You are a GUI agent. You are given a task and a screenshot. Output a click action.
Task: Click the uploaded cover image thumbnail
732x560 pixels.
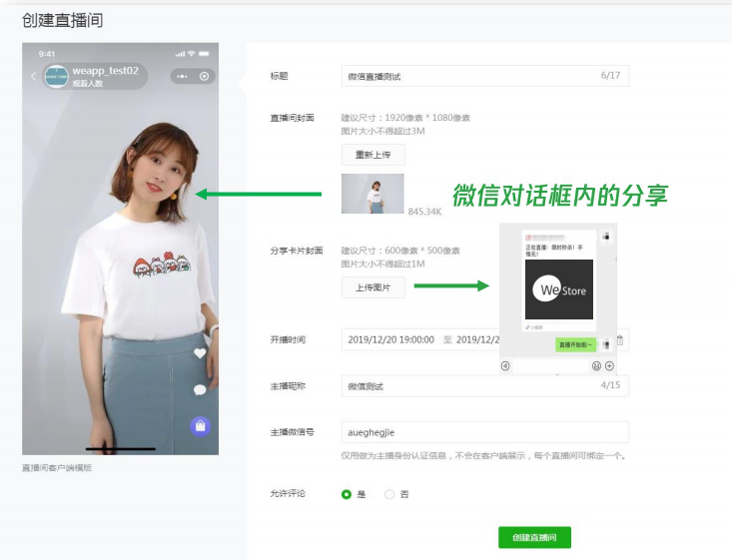point(372,194)
